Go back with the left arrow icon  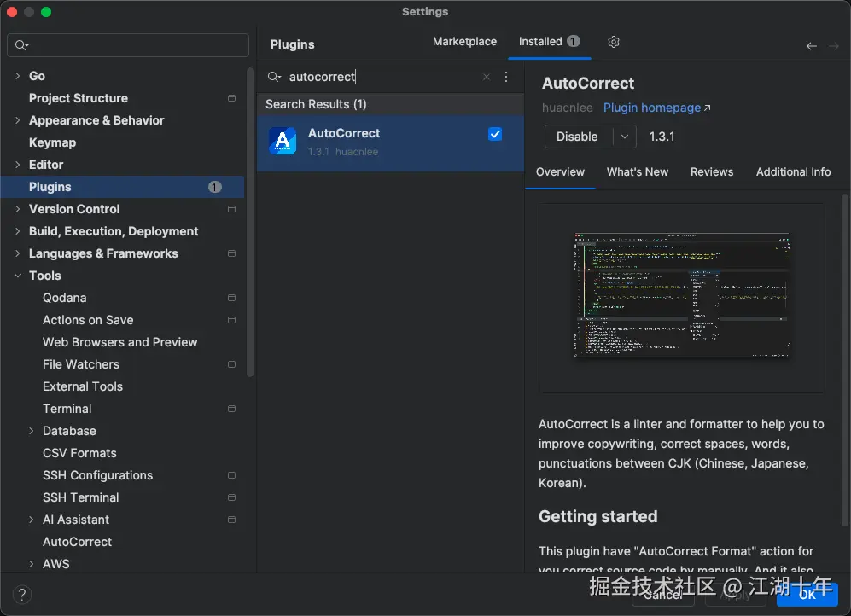click(x=812, y=46)
